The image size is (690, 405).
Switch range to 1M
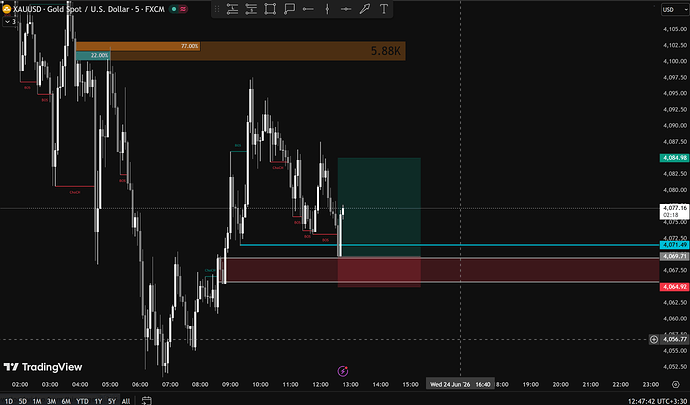37,401
